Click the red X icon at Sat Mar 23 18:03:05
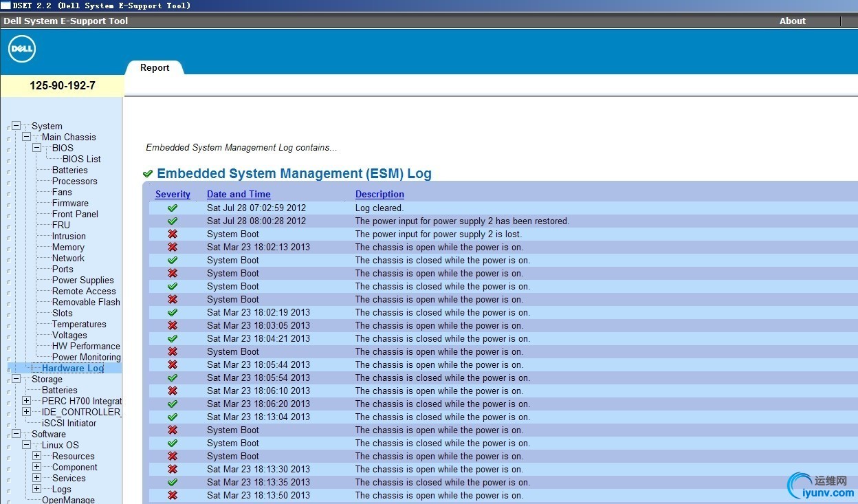The width and height of the screenshot is (858, 504). coord(173,325)
